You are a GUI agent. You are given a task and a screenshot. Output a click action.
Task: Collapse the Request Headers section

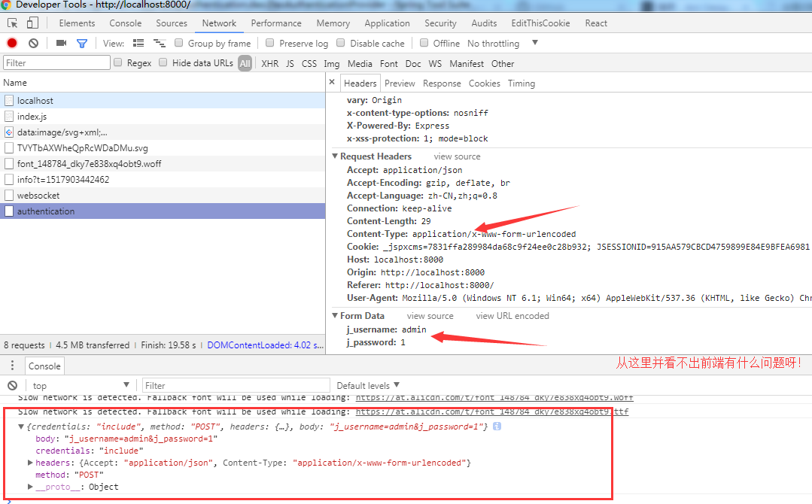[x=335, y=156]
